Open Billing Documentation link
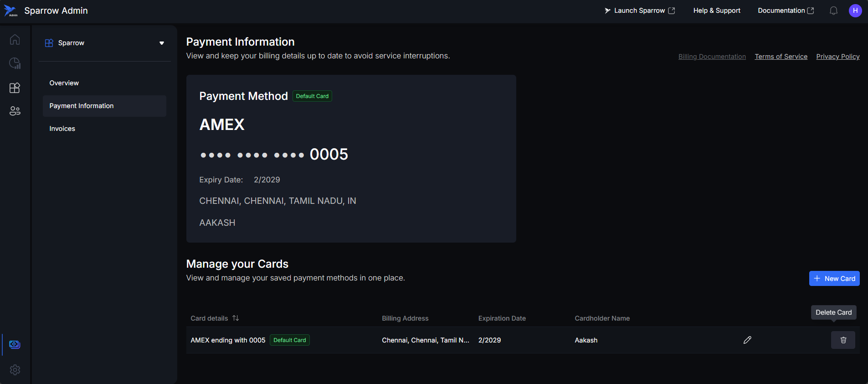The width and height of the screenshot is (868, 384). click(712, 57)
